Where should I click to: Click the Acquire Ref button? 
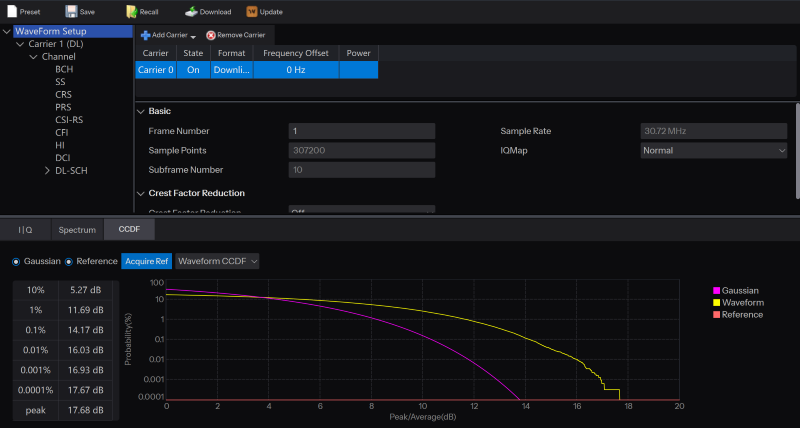tap(146, 261)
